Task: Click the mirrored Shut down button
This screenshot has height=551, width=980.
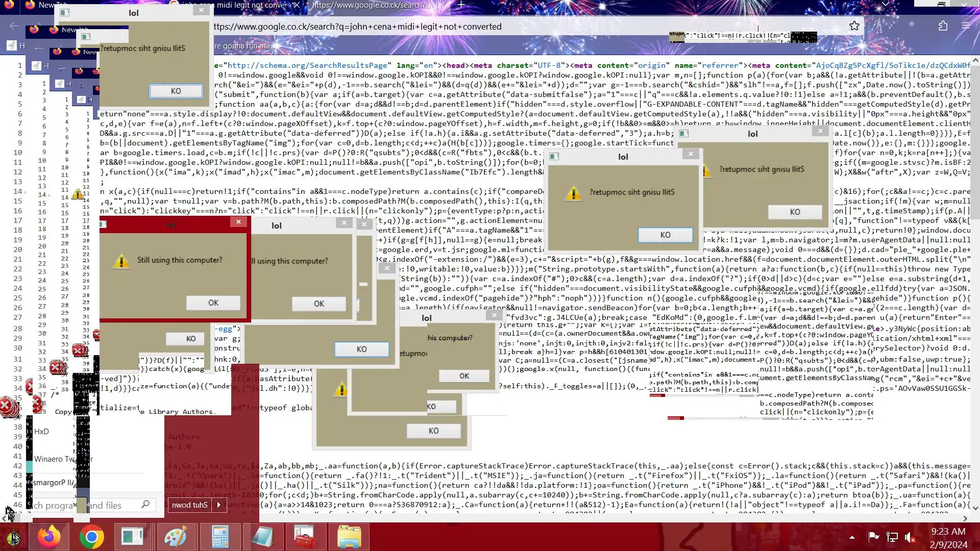Action: pyautogui.click(x=189, y=505)
